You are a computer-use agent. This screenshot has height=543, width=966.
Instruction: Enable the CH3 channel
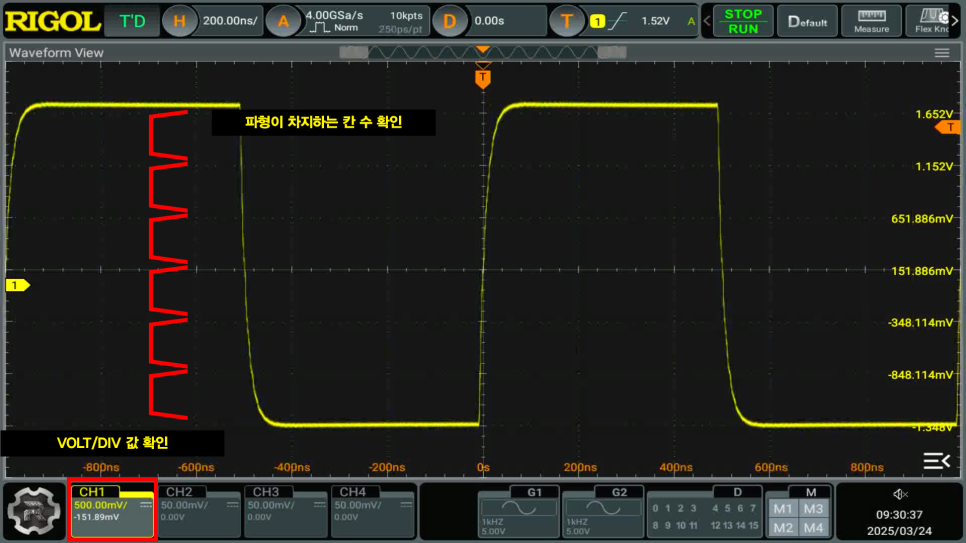click(286, 511)
